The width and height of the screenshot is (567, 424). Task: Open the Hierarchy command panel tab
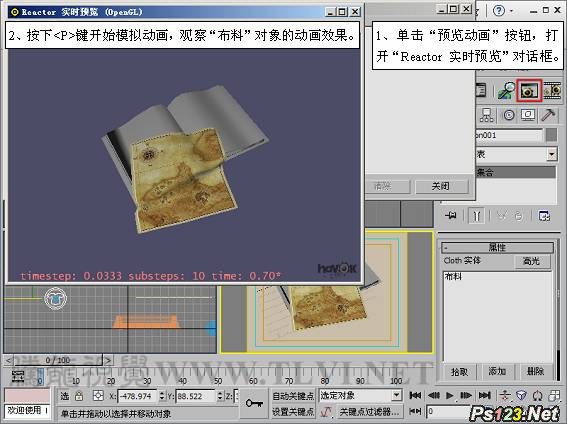487,115
